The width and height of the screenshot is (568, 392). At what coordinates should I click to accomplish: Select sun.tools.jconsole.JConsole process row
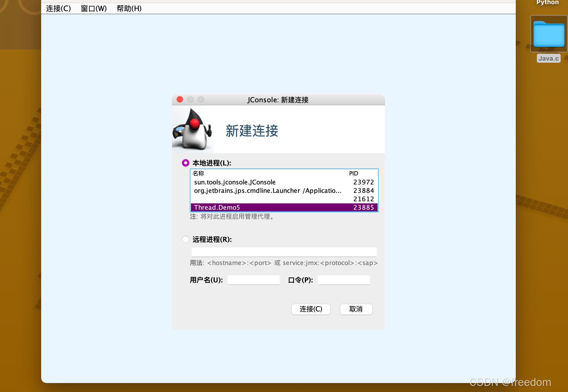coord(284,182)
